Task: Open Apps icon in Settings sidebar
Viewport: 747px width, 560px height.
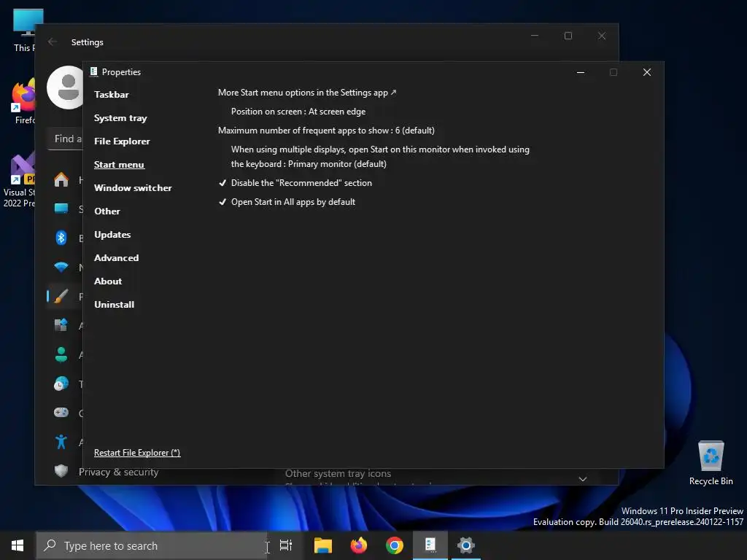Action: pos(61,325)
